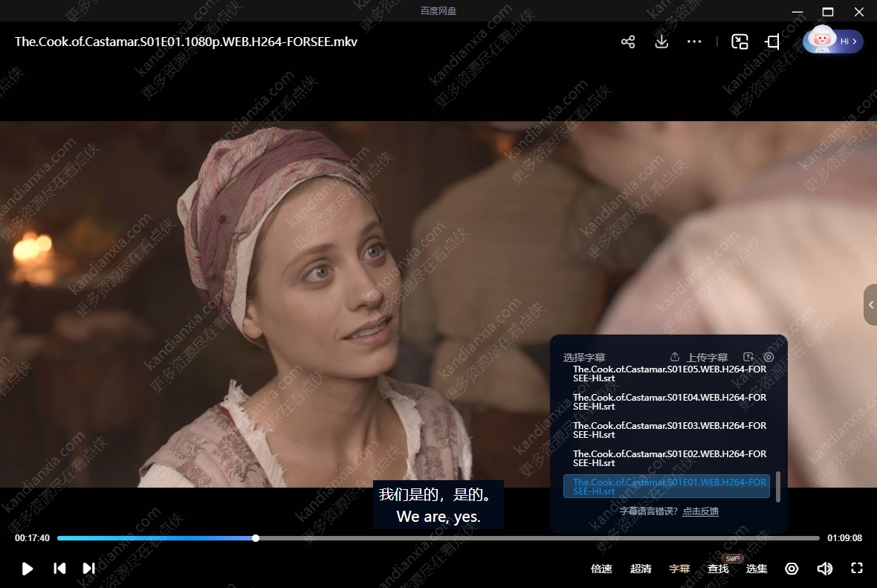Open player settings icon in bottom bar
Image resolution: width=877 pixels, height=588 pixels.
pos(792,569)
